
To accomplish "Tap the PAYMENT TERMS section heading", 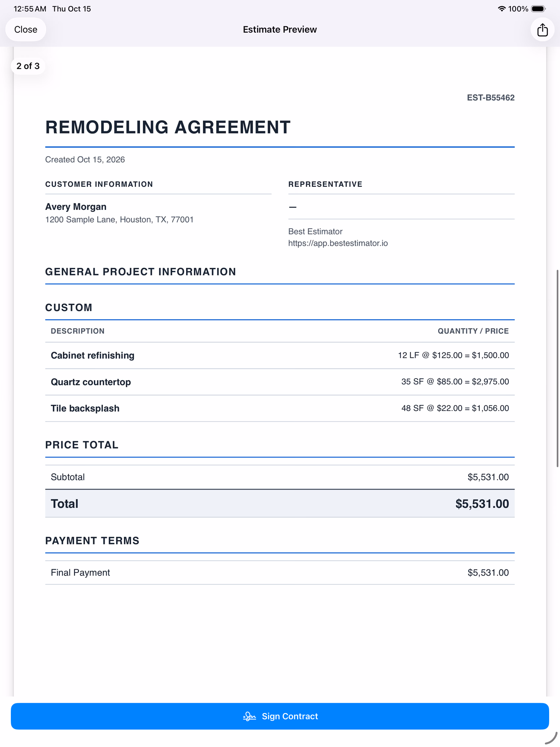I will (x=92, y=541).
